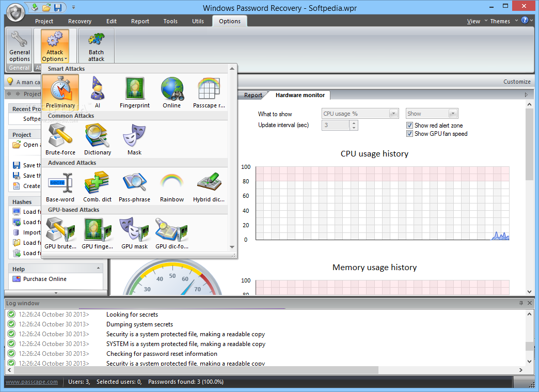539x392 pixels.
Task: Click 'Checking for password reset information' entry
Action: (x=162, y=353)
